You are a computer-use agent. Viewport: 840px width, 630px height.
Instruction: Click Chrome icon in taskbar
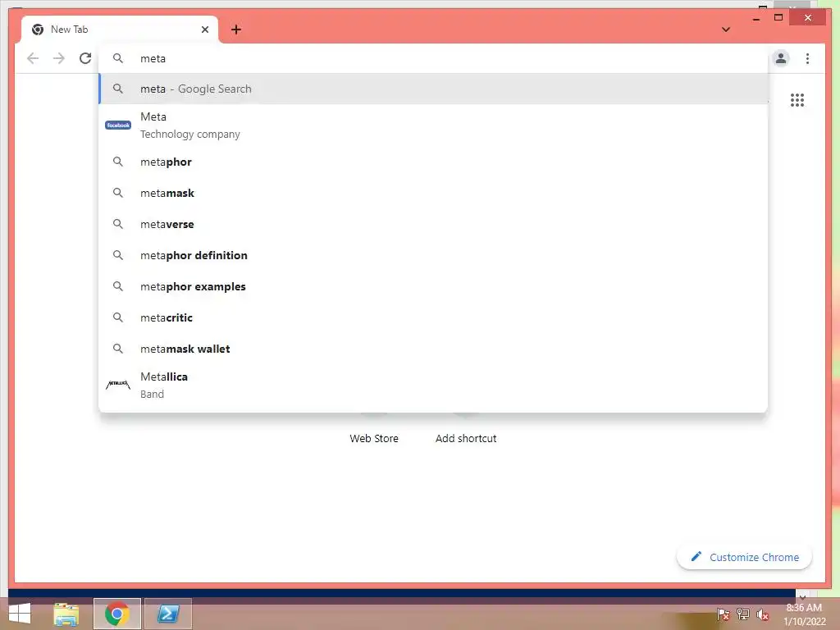116,614
